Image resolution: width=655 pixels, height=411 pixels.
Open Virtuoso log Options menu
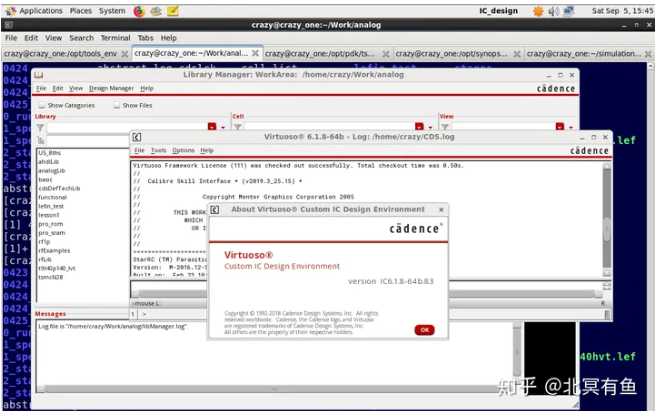coord(183,150)
